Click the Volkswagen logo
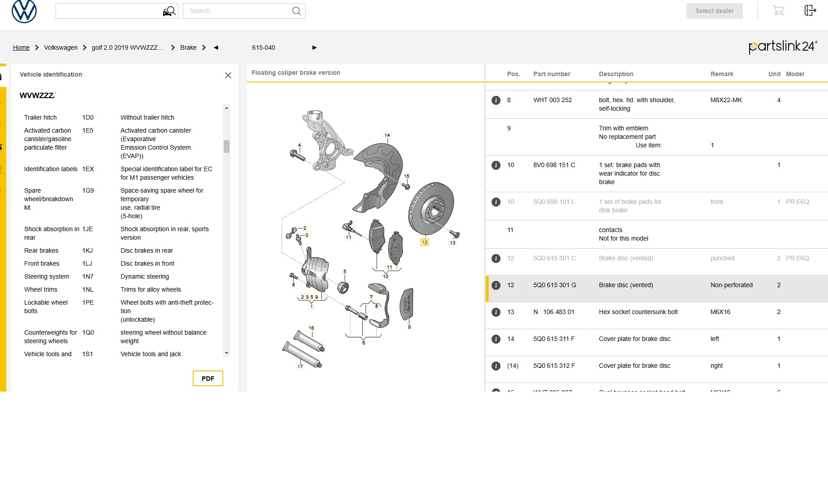This screenshot has height=504, width=828. coord(24,11)
